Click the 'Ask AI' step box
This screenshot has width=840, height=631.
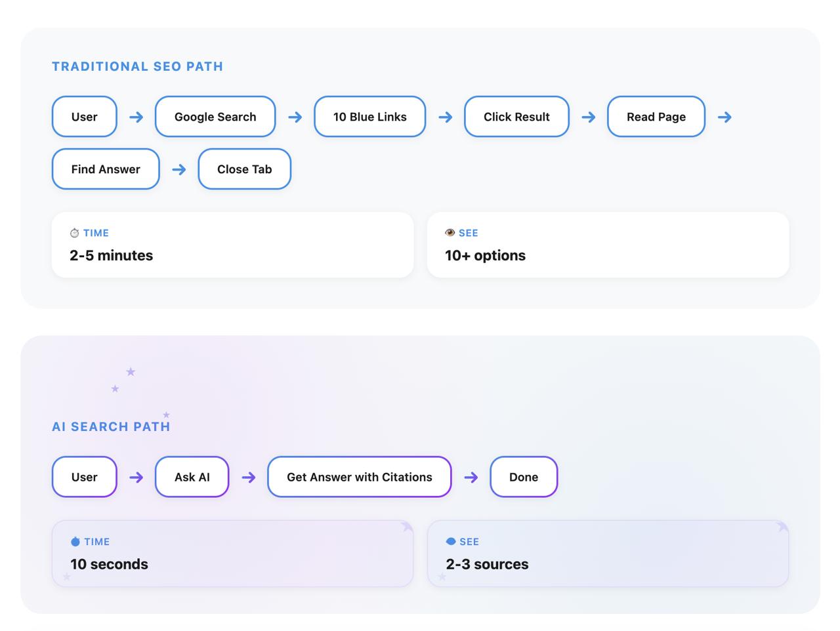click(192, 477)
